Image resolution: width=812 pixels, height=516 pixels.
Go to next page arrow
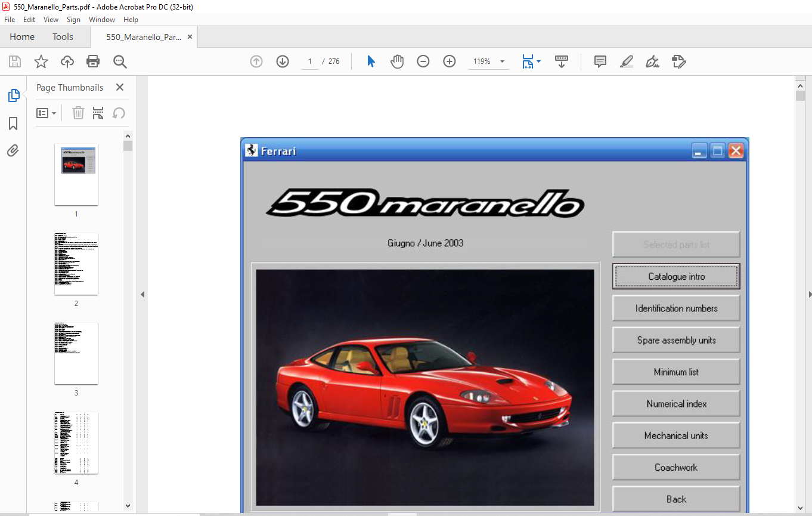tap(283, 61)
